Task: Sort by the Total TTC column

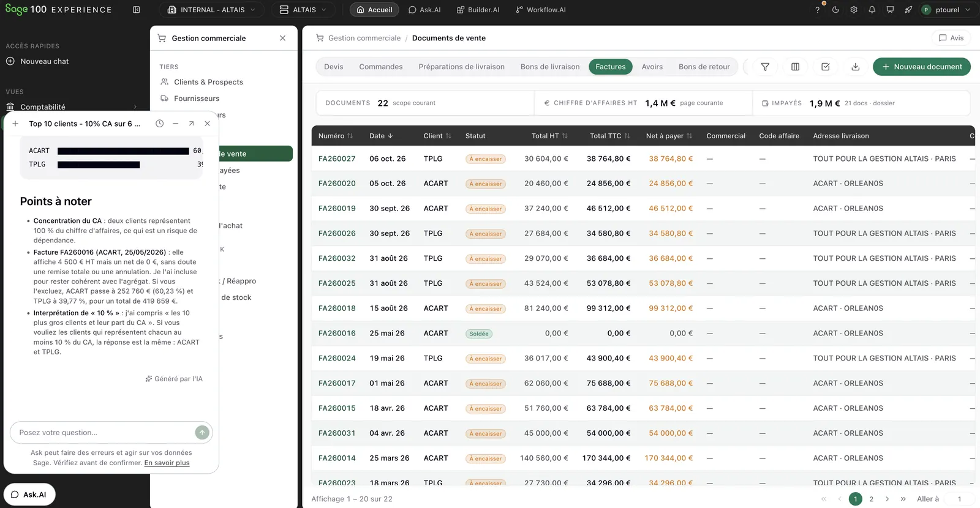Action: tap(610, 136)
